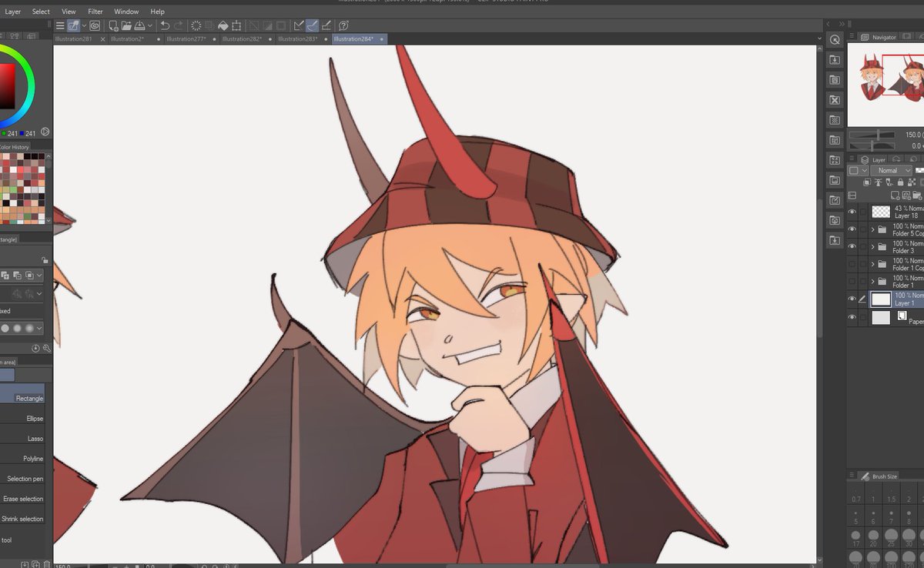
Task: Toggle Snap to Ruler icon
Action: pos(300,25)
